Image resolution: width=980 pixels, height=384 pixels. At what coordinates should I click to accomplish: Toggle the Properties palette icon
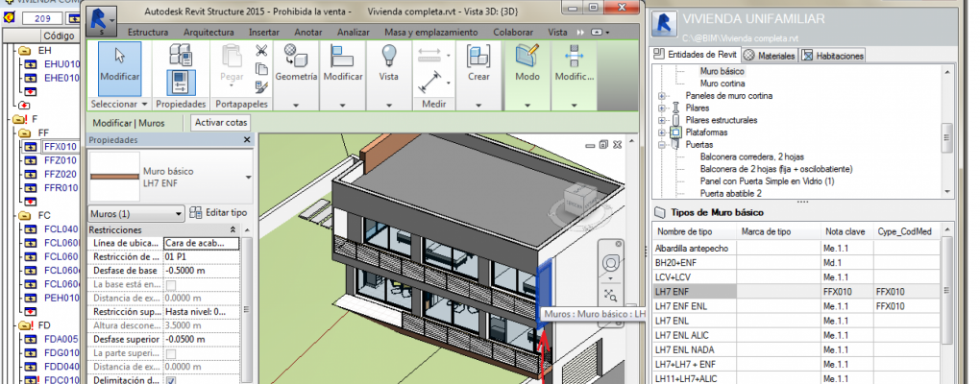[181, 83]
